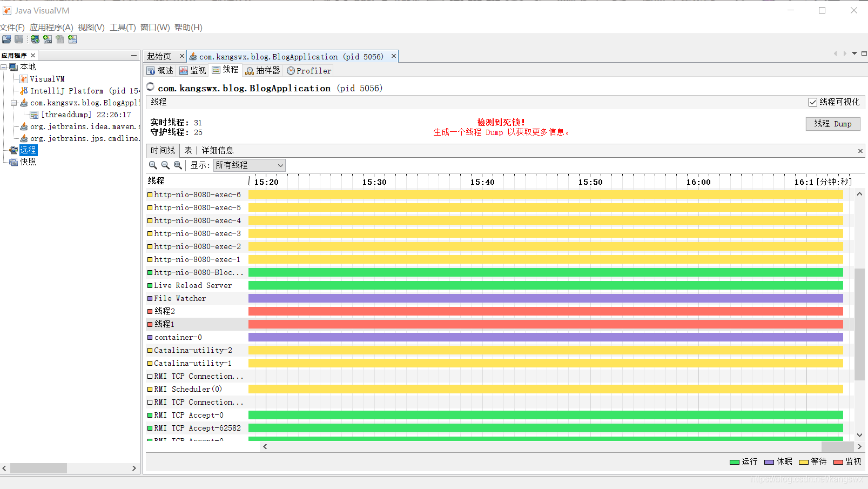This screenshot has width=868, height=489.
Task: Open the 详细信息 view tab
Action: [x=218, y=151]
